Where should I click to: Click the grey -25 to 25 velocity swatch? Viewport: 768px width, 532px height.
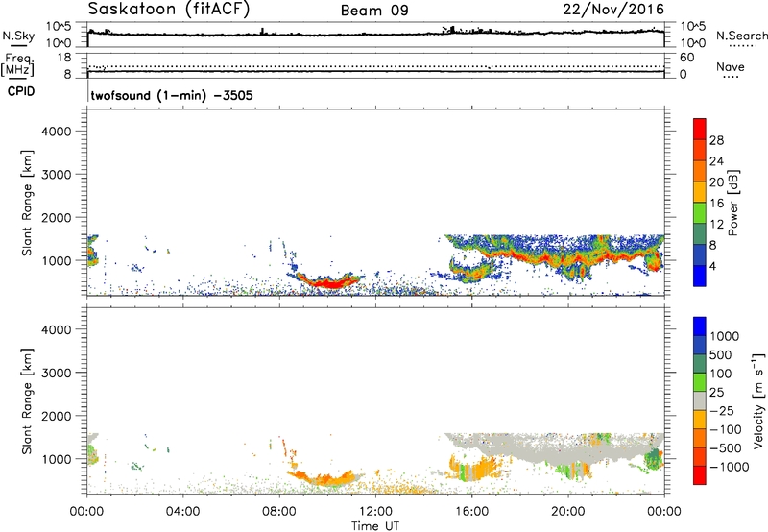(700, 400)
